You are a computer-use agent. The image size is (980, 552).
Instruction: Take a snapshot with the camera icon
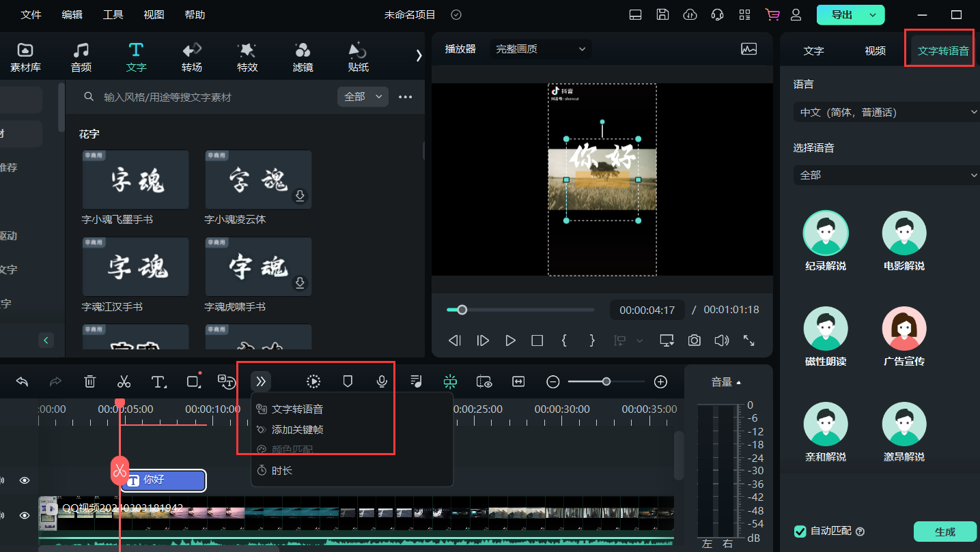(x=694, y=340)
